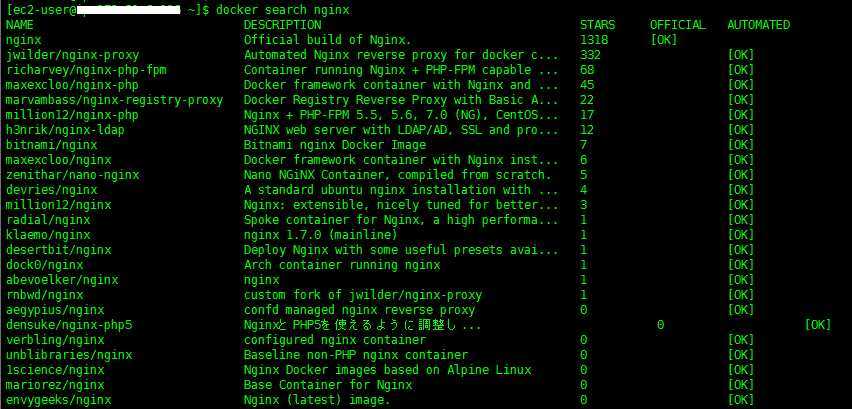The image size is (852, 409).
Task: Click the h3nrik/nginx-ldap image name
Action: click(x=65, y=130)
